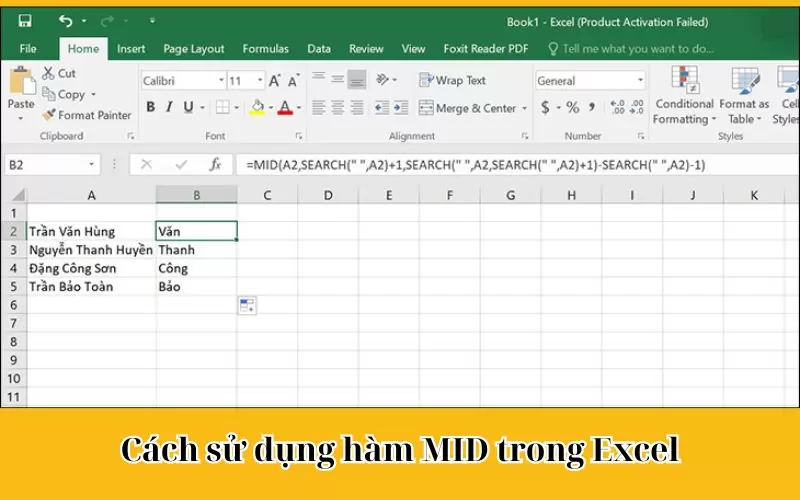Open the Font dialog launcher
This screenshot has width=800, height=500.
point(299,136)
